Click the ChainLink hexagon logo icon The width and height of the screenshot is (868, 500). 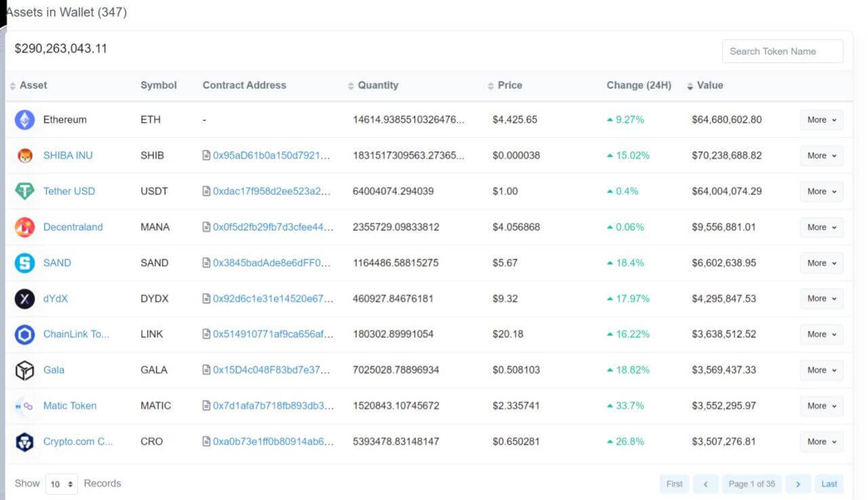[24, 334]
